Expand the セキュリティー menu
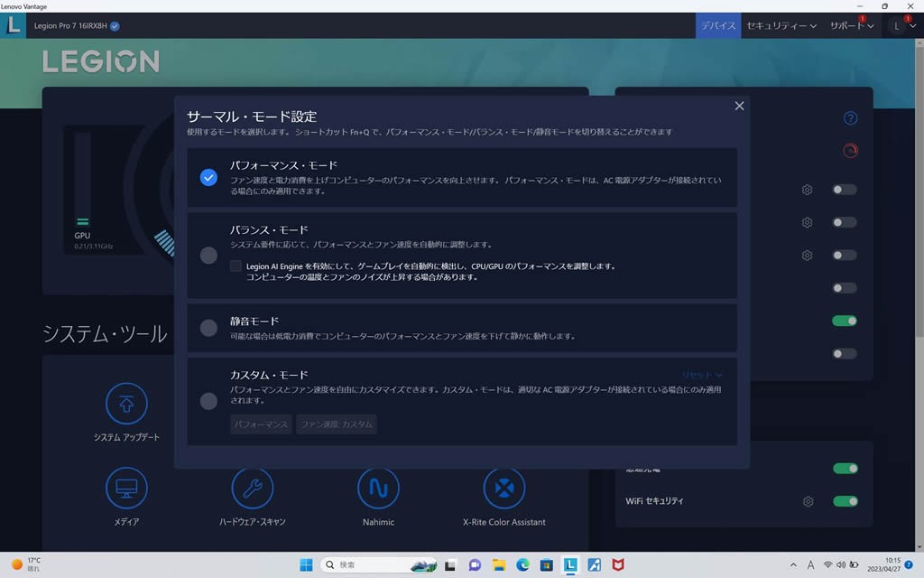Screen dimensions: 924x578 coord(781,26)
